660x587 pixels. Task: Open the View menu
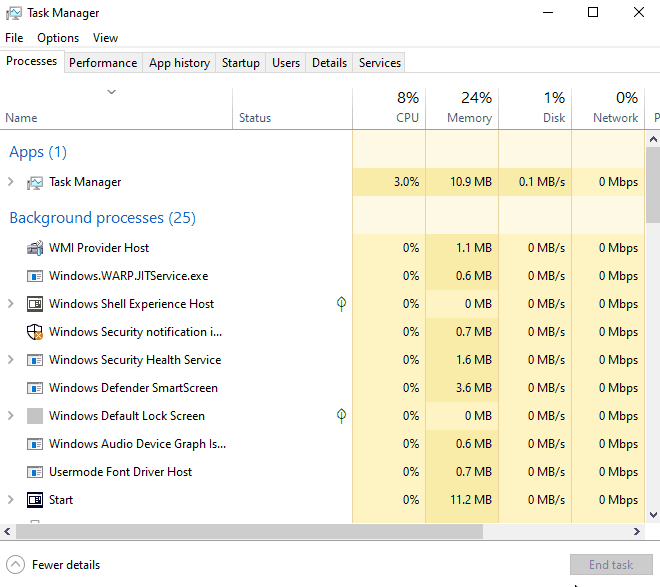coord(105,38)
